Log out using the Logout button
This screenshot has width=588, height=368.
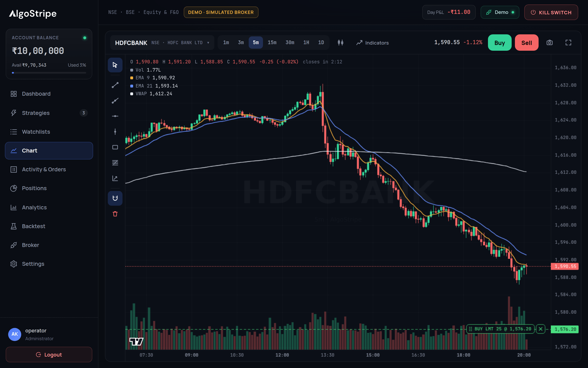point(49,354)
